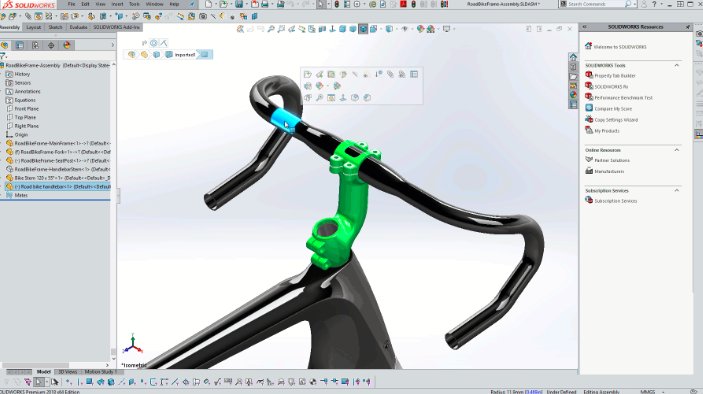
Task: Open the New document dropdown arrow
Action: coord(215,4)
